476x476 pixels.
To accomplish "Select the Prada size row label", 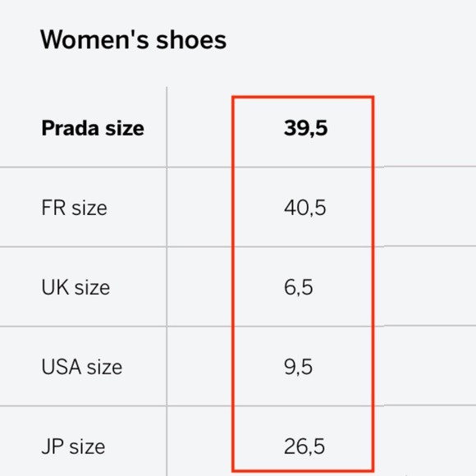I will tap(93, 128).
